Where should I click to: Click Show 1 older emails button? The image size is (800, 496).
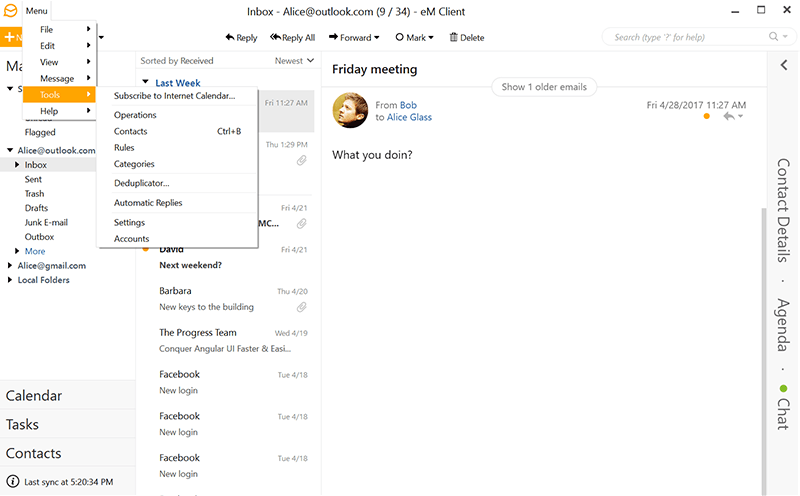click(x=544, y=87)
